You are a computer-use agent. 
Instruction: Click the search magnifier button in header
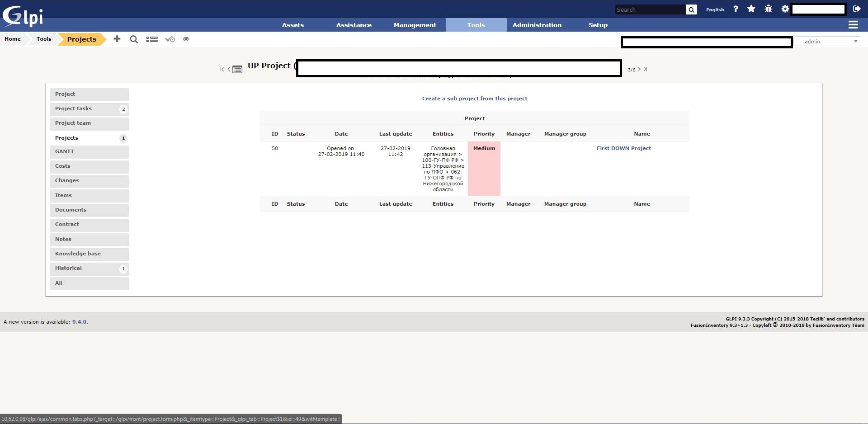691,9
